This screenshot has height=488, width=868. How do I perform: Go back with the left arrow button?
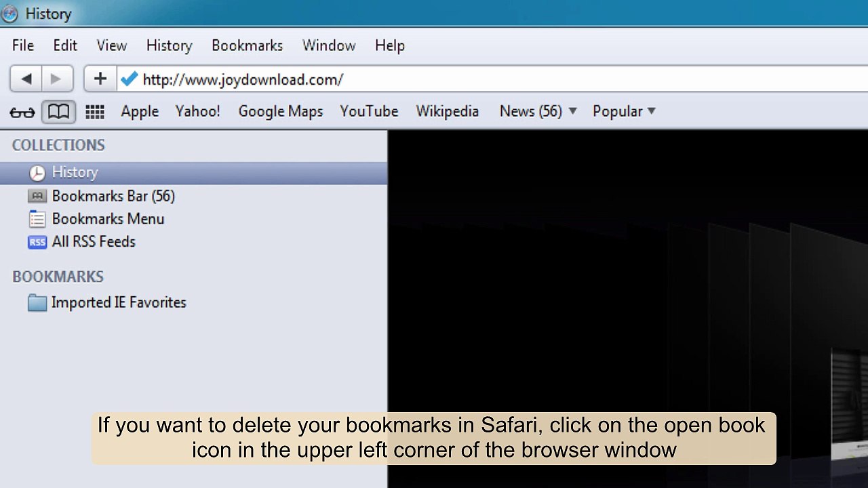tap(26, 79)
